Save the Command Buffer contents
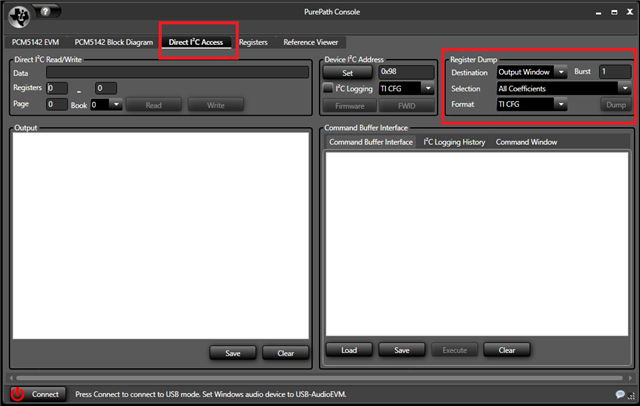Viewport: 640px width, 406px height. (402, 350)
